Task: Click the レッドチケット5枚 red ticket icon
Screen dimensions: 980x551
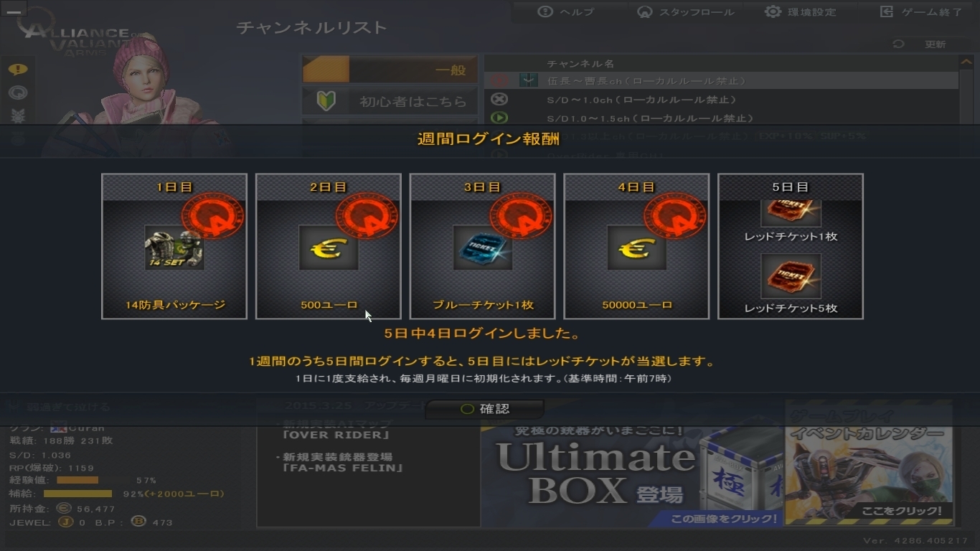Action: [x=791, y=276]
